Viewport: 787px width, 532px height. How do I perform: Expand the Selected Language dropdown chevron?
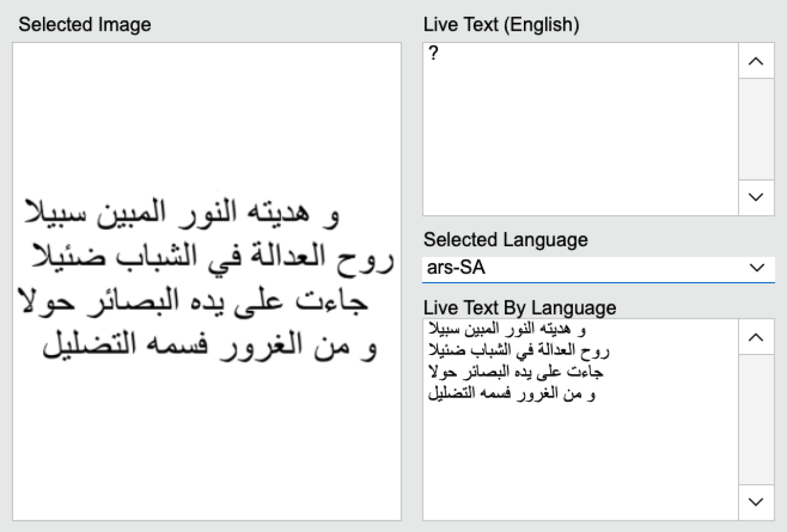pos(756,268)
